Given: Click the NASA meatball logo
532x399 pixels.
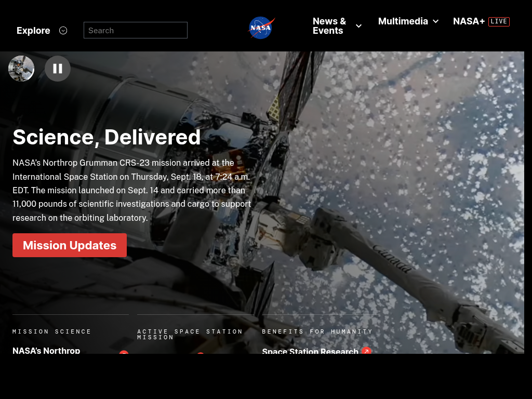Looking at the screenshot, I should click(x=261, y=28).
